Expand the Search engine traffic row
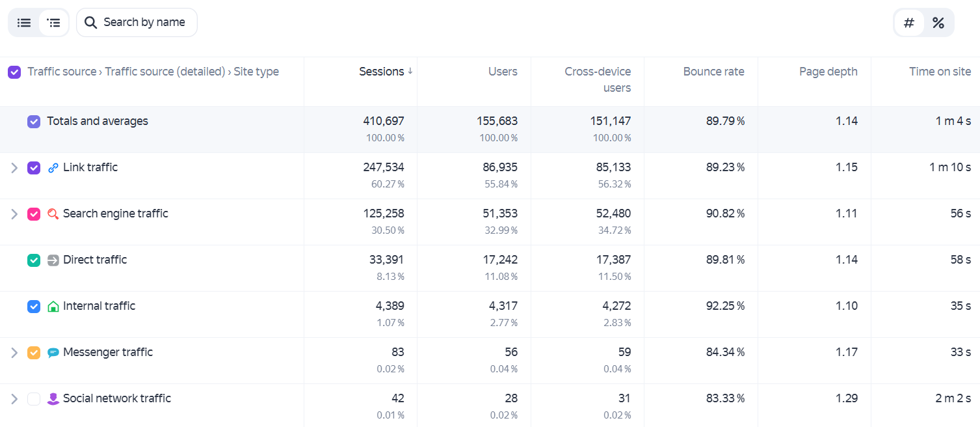 tap(14, 214)
